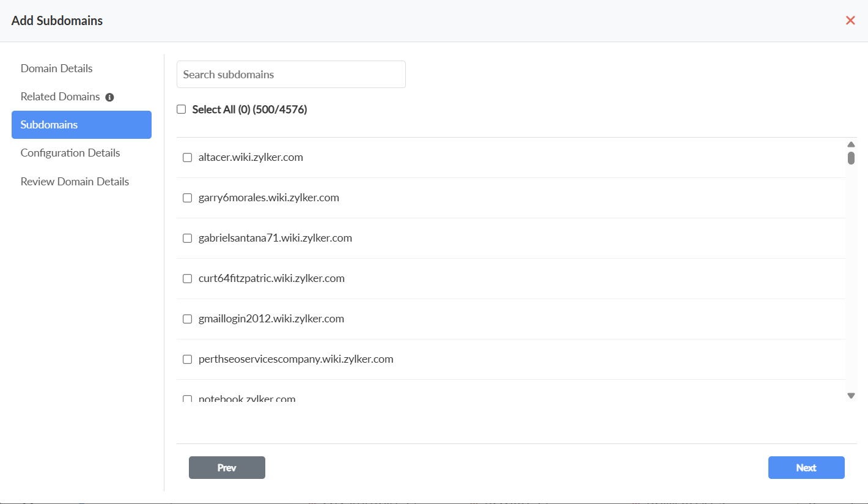Select the Subdomains step in sidebar
Viewport: 868px width, 504px height.
(81, 125)
